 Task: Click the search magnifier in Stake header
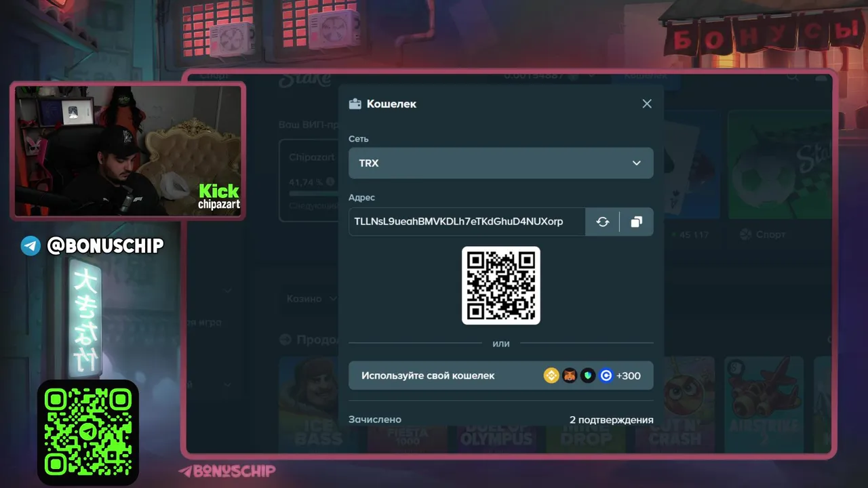pyautogui.click(x=792, y=77)
